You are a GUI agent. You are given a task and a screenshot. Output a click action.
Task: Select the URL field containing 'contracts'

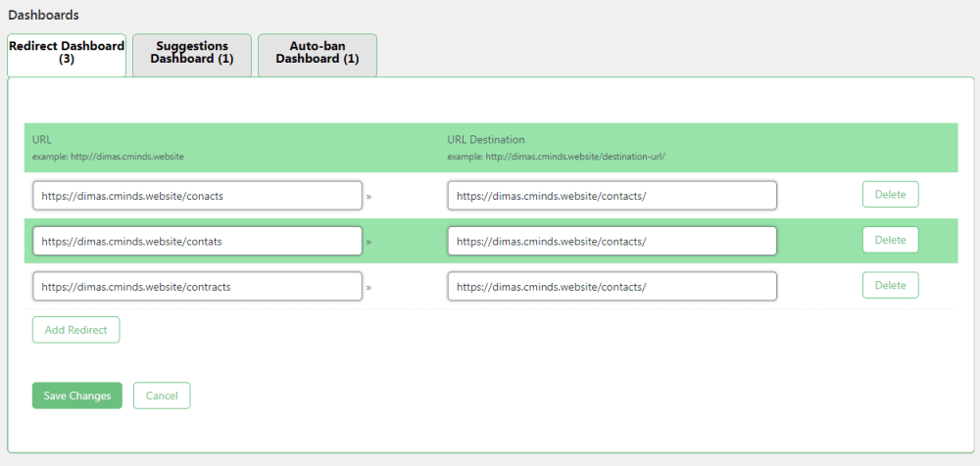[197, 287]
